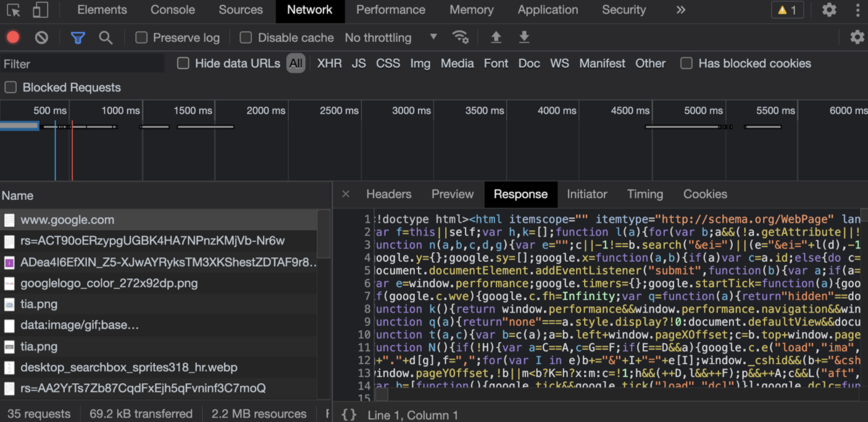Switch to the Performance tab
The width and height of the screenshot is (868, 422).
point(391,10)
